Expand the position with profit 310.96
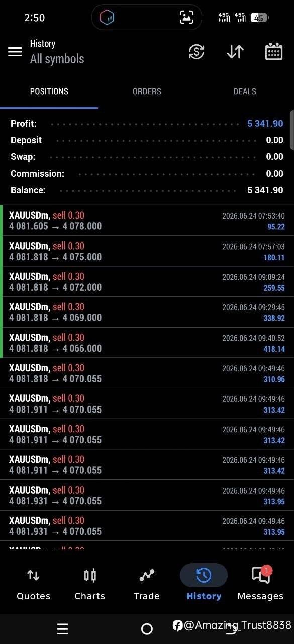This screenshot has height=644, width=294. pyautogui.click(x=147, y=373)
